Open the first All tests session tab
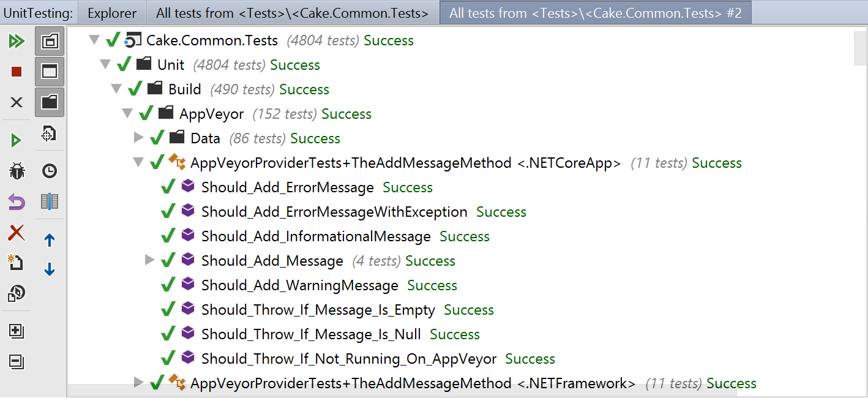Screen dimensions: 868x398 293,13
